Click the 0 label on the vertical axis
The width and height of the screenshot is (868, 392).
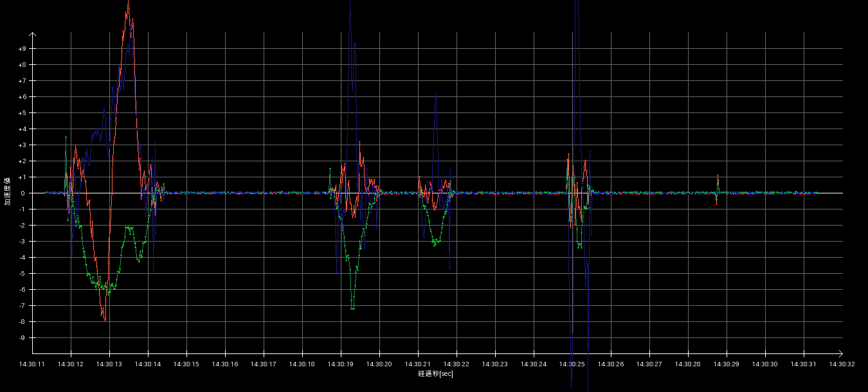point(23,193)
